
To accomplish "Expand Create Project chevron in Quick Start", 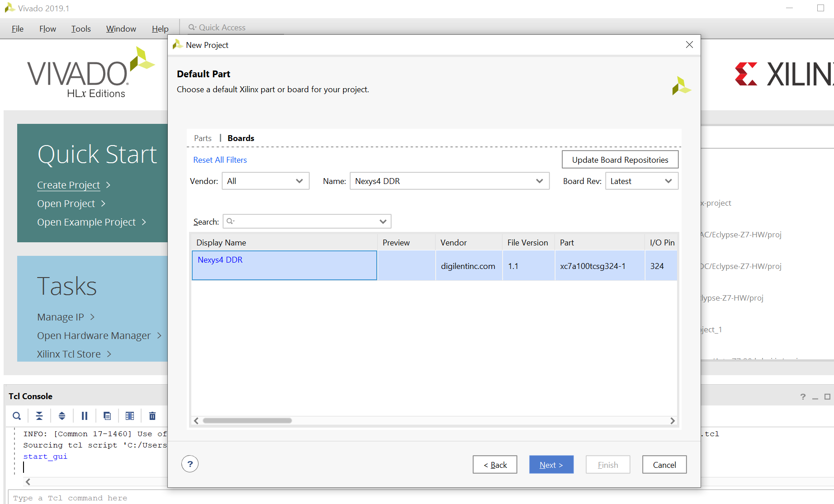I will coord(108,185).
